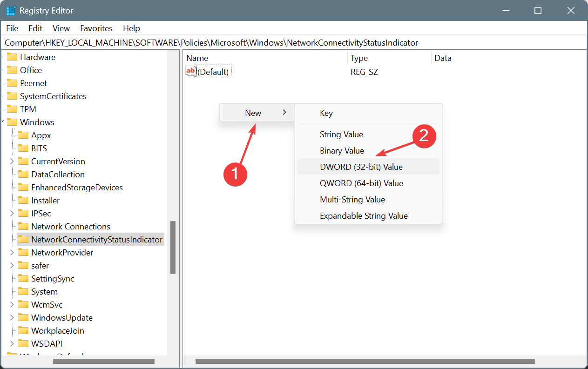
Task: Expand the CurrentVersion key
Action: (x=12, y=161)
